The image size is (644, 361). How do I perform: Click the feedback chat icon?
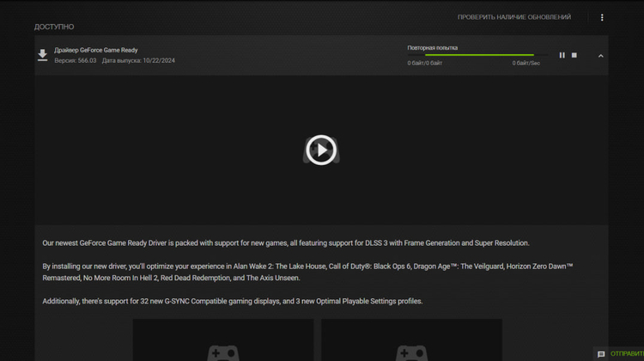point(601,354)
